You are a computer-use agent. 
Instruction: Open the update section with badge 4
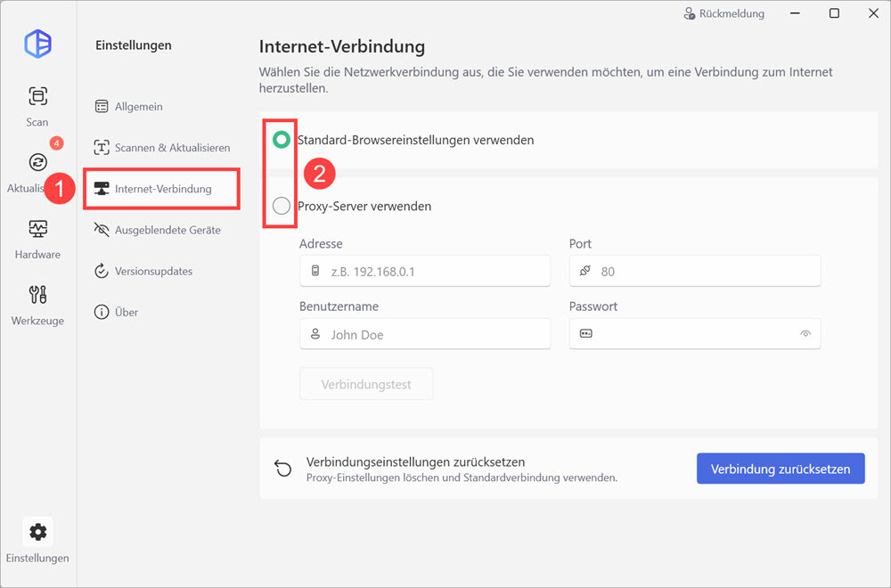coord(37,162)
